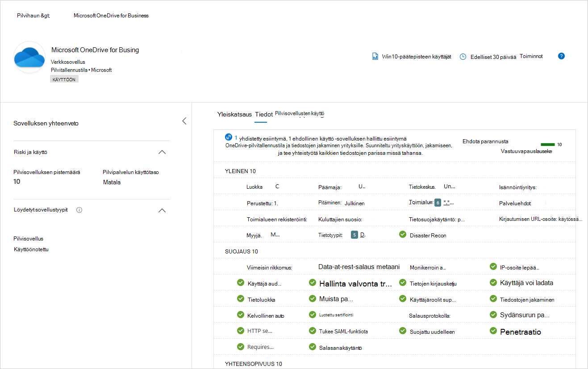Click the Matala usage level value
The image size is (588, 369).
112,182
